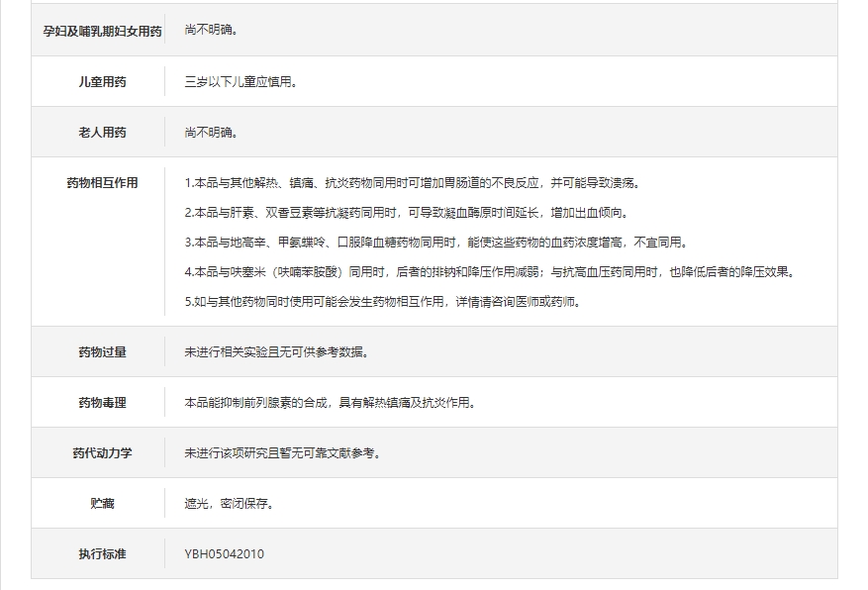Image resolution: width=868 pixels, height=590 pixels.
Task: Click the 贮藏 row label
Action: tap(102, 503)
